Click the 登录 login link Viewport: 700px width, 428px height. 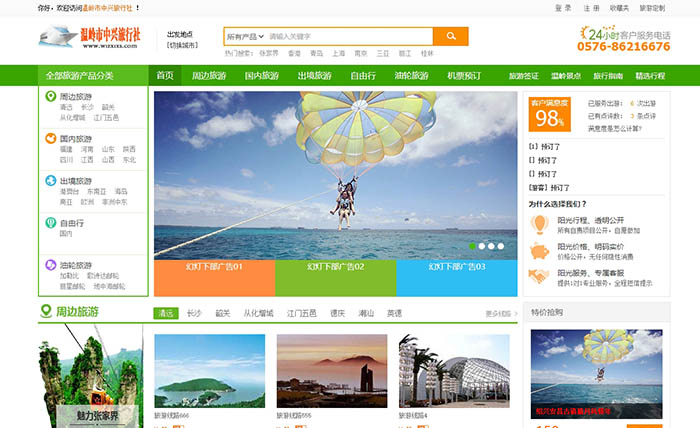(x=563, y=7)
